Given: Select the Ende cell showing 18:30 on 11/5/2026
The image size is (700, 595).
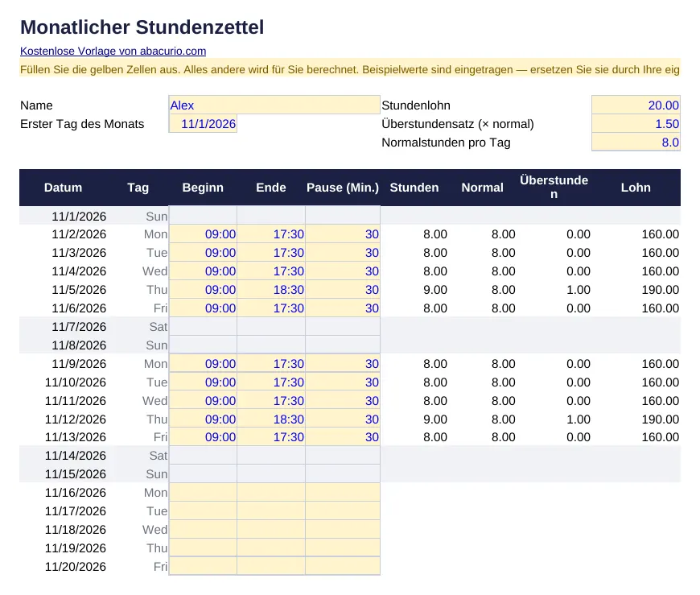Looking at the screenshot, I should click(x=271, y=290).
